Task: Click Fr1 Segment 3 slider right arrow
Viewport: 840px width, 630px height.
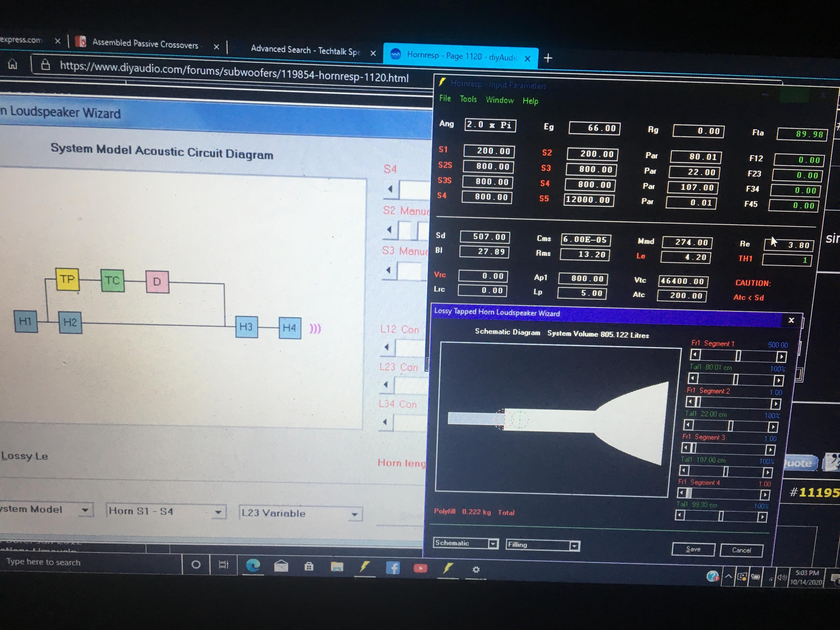Action: coord(770,450)
